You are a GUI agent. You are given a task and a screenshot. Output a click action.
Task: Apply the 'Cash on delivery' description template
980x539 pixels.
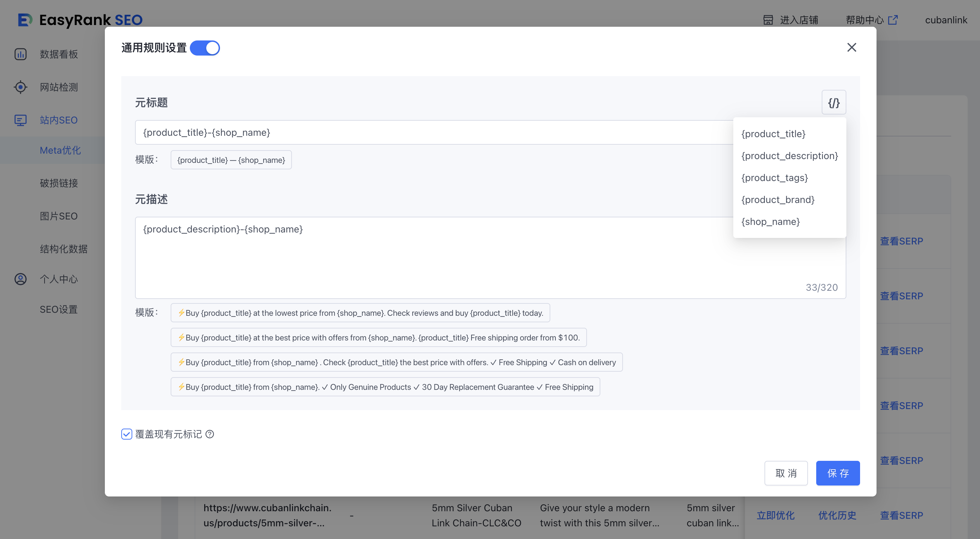point(396,362)
